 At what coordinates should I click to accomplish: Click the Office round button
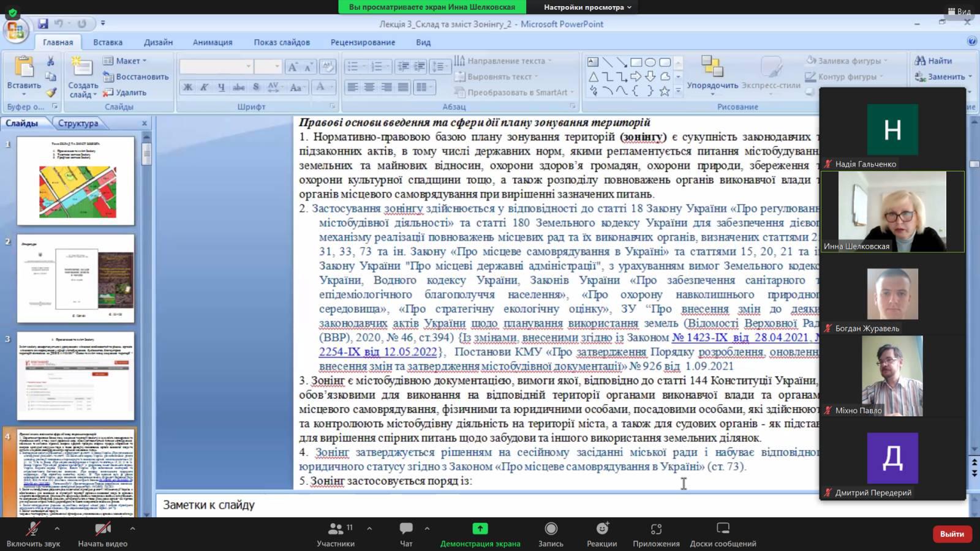[15, 30]
